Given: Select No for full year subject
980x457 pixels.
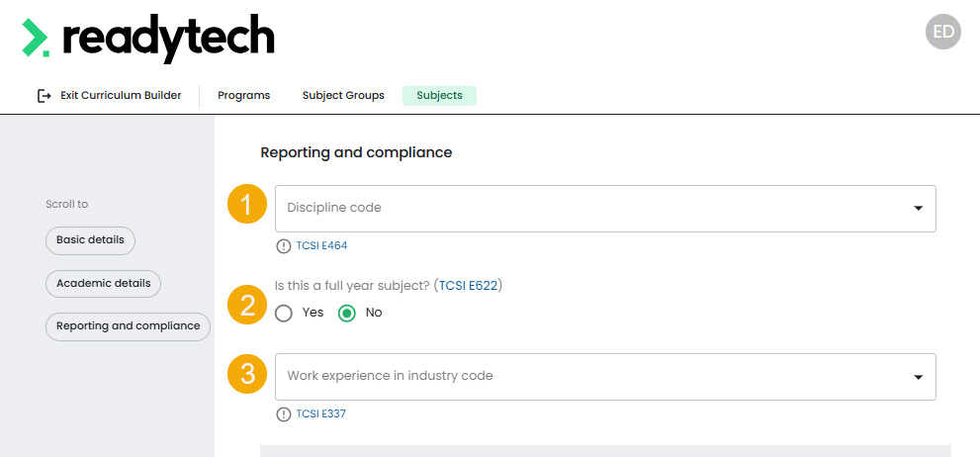Looking at the screenshot, I should point(346,313).
